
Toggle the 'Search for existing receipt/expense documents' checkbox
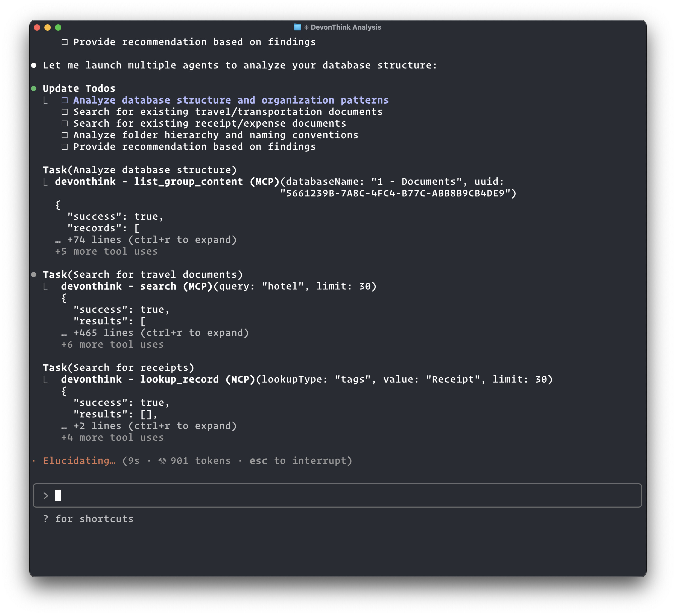[65, 123]
